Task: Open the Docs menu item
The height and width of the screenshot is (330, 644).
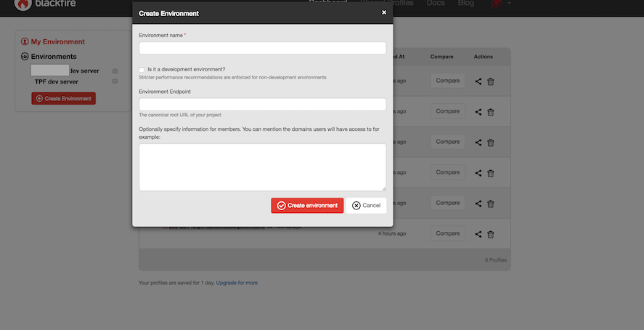Action: coord(436,4)
